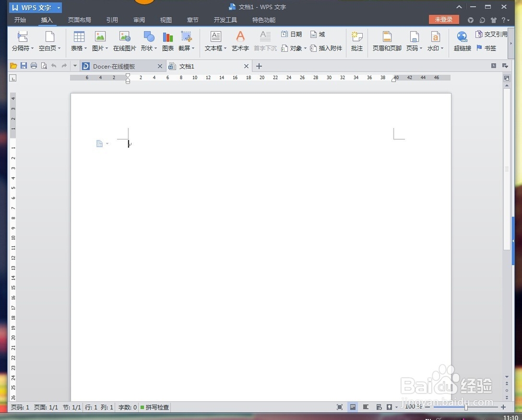Open the 引用 ribbon tab
Screen dimensions: 522x420
[x=112, y=20]
